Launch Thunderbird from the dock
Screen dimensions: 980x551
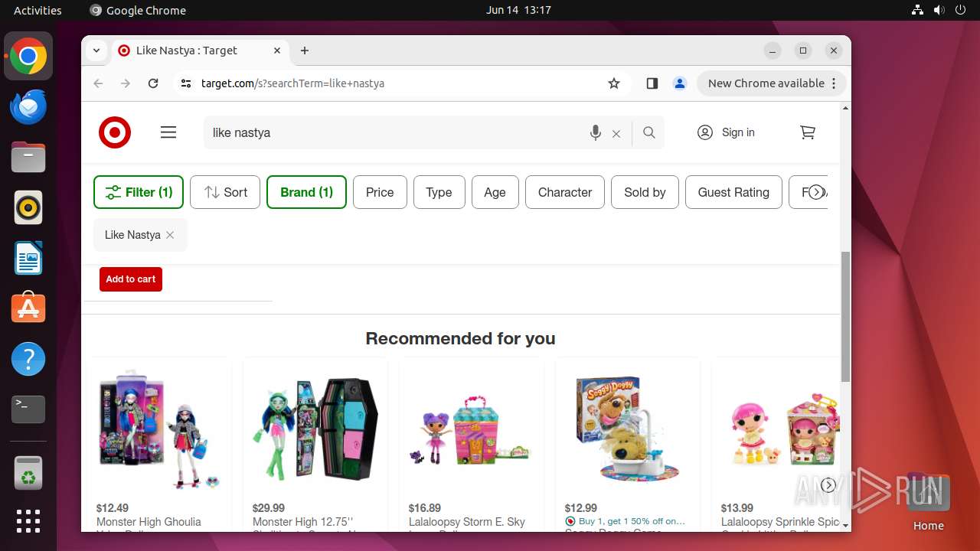[x=28, y=107]
